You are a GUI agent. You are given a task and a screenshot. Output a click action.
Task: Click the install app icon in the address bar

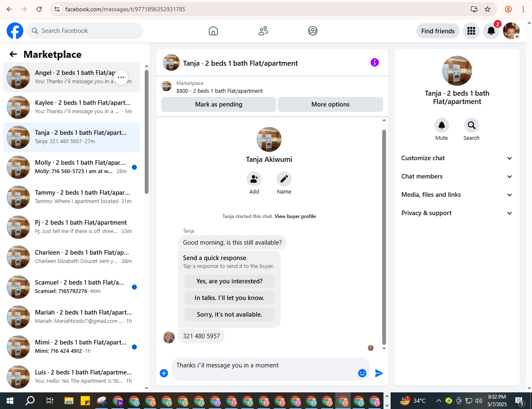tap(474, 9)
